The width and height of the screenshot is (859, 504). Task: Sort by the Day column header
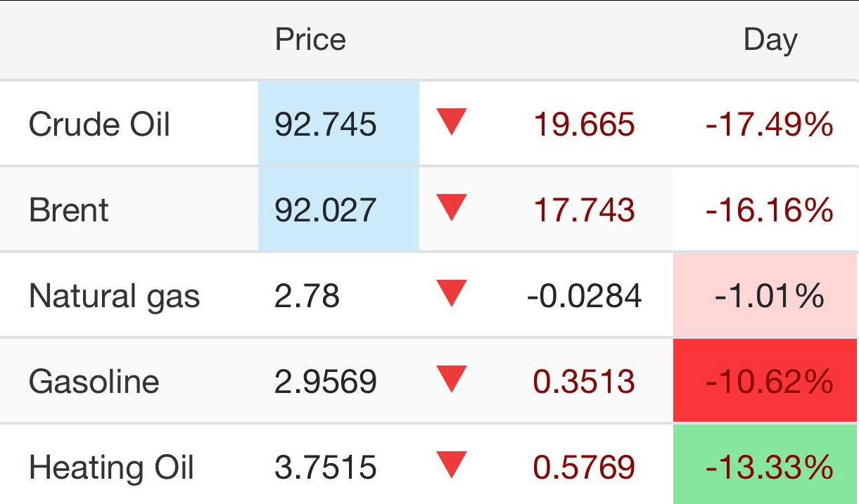(770, 39)
